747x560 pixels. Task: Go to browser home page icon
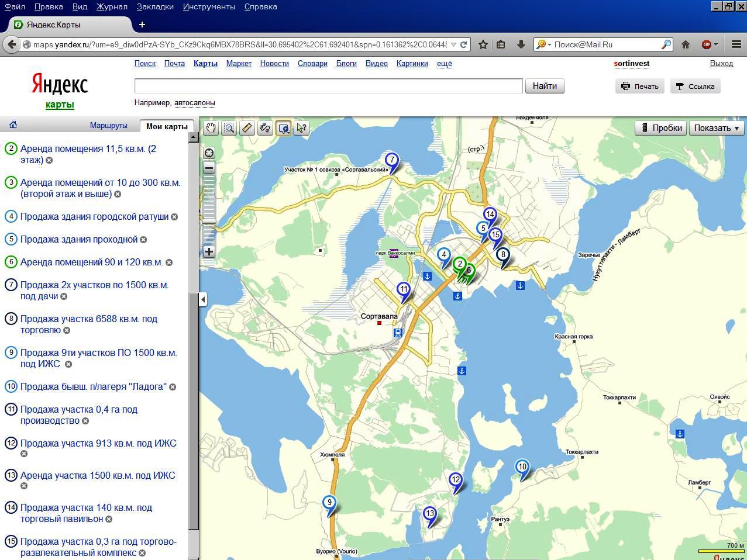pos(686,44)
